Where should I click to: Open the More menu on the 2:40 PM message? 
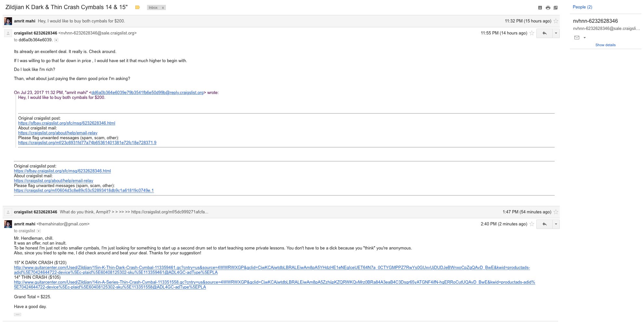tap(556, 224)
